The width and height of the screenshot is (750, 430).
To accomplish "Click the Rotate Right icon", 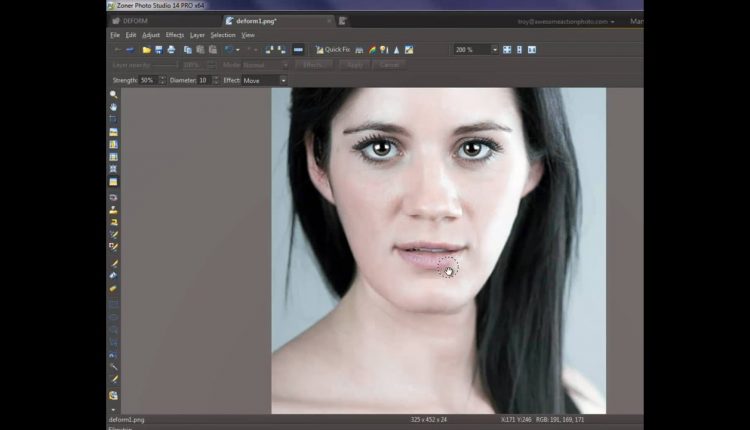I will pos(282,50).
